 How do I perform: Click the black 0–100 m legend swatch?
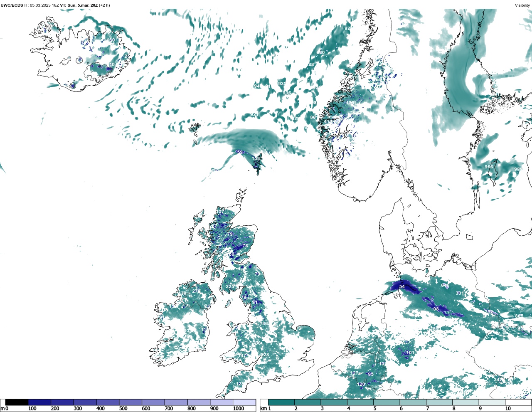coord(17,402)
